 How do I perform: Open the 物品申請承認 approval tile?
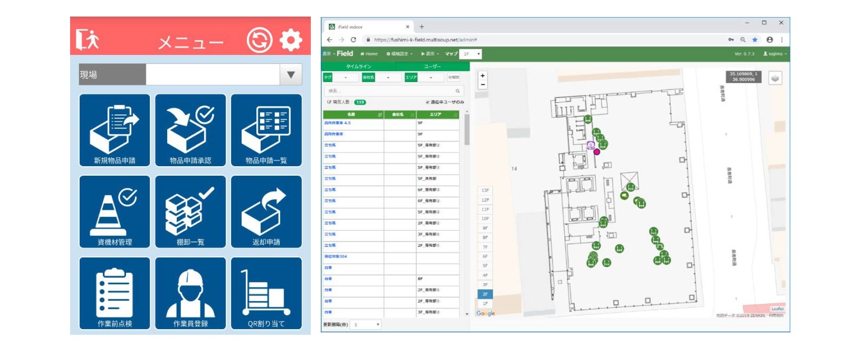pos(190,130)
